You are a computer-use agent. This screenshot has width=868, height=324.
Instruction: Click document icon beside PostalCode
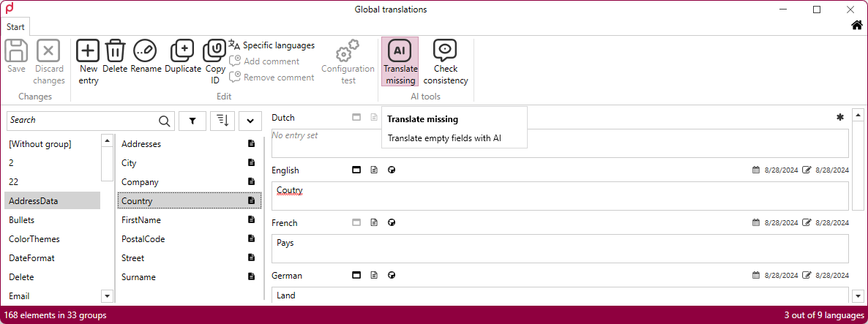click(251, 238)
